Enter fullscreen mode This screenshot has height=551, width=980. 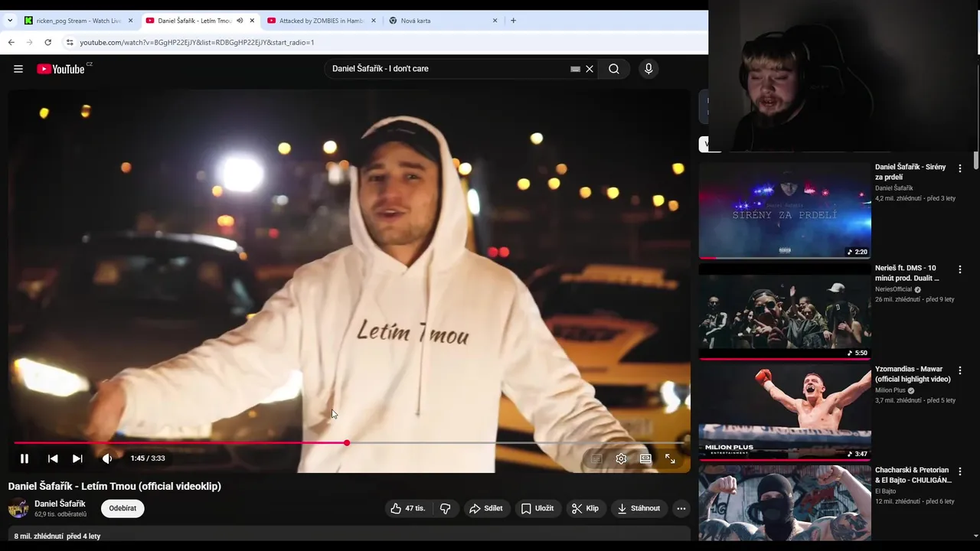tap(670, 458)
